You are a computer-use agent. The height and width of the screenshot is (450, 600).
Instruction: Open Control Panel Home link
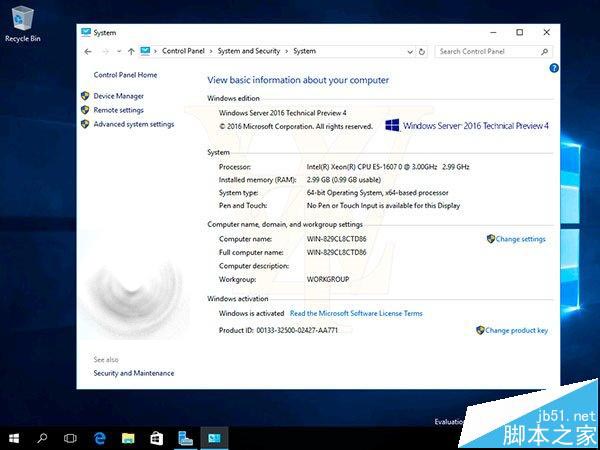click(125, 75)
